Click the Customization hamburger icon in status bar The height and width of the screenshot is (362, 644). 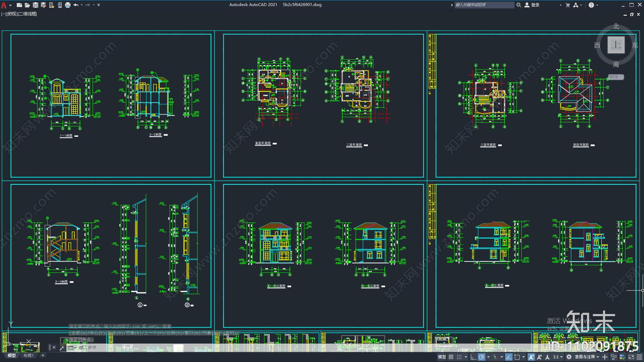pos(640,357)
